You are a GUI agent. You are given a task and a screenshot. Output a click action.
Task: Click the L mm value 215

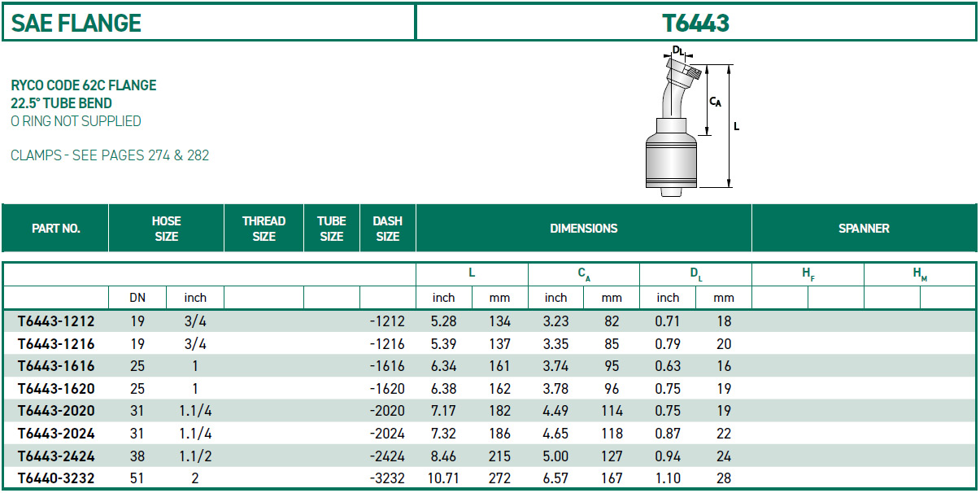click(x=499, y=456)
